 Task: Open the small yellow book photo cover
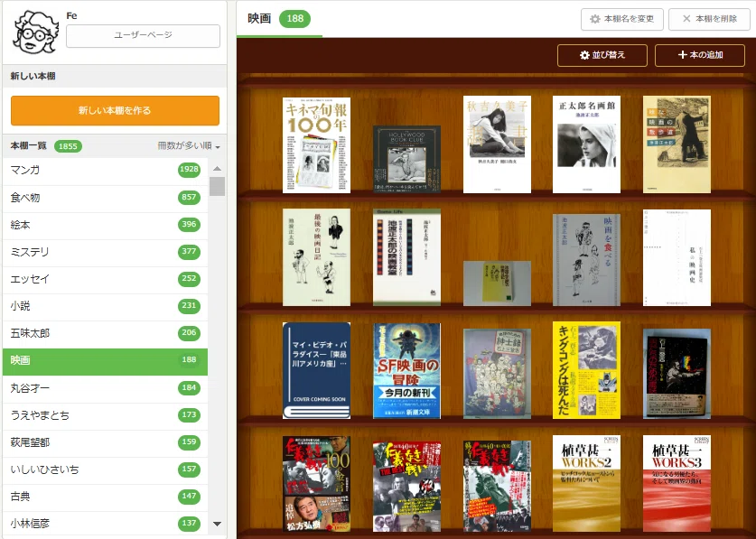tap(497, 283)
